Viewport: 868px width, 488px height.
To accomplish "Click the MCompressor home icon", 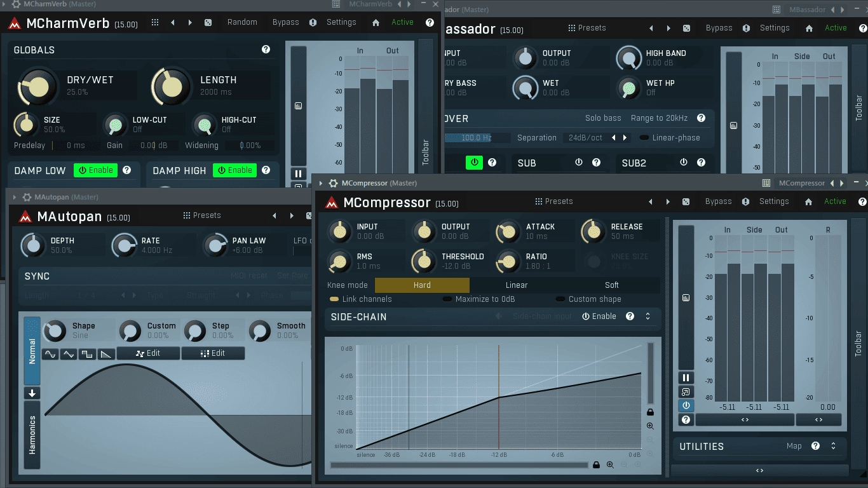I will coord(808,201).
